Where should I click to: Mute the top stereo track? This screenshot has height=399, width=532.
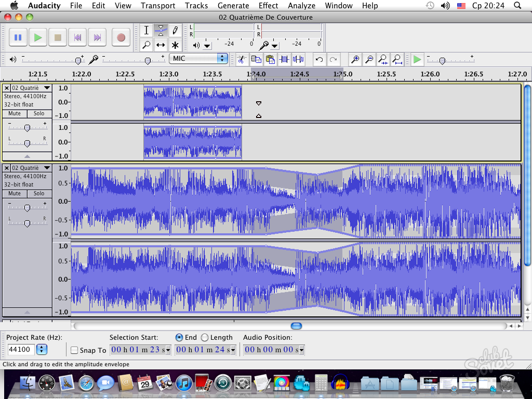tap(15, 114)
